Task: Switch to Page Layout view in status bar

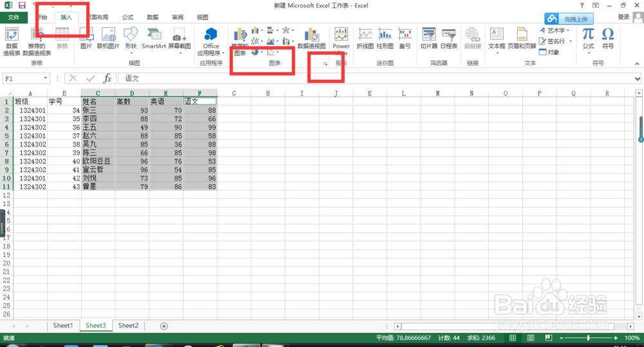Action: click(x=531, y=338)
